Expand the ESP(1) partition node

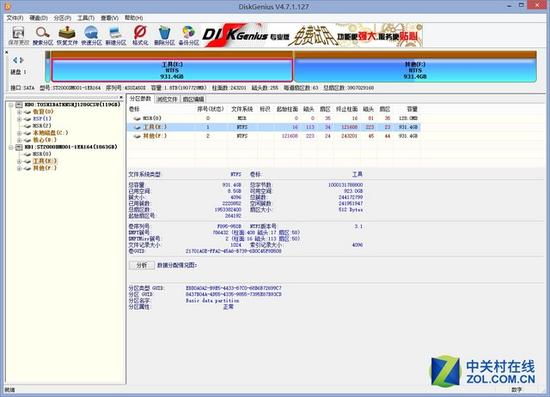pos(19,119)
